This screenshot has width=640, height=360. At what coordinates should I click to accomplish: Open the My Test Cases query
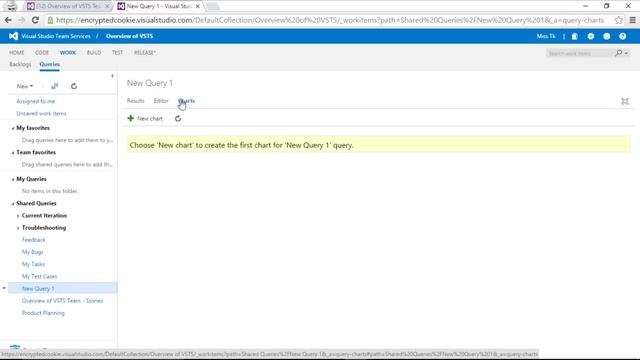pyautogui.click(x=40, y=276)
